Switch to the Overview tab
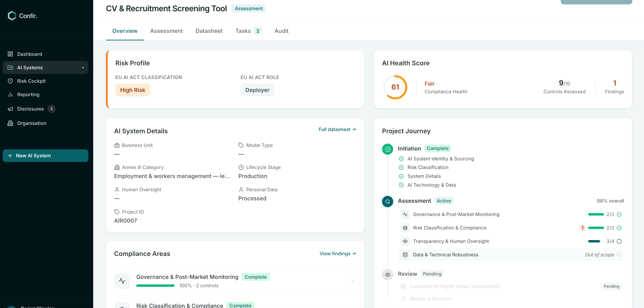Image resolution: width=644 pixels, height=308 pixels. [x=125, y=31]
